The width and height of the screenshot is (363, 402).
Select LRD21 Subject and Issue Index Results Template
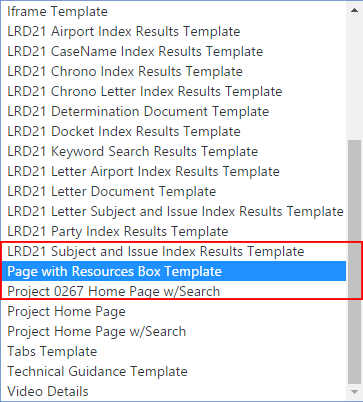click(x=173, y=251)
